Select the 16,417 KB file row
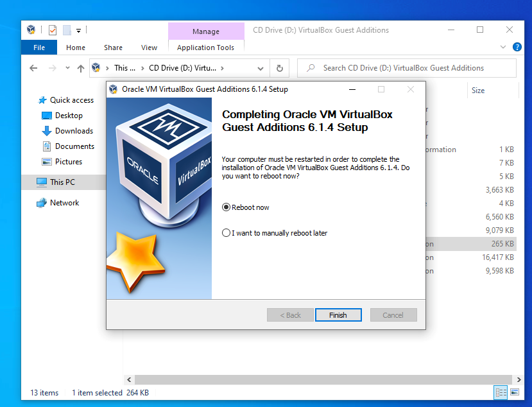 click(471, 257)
